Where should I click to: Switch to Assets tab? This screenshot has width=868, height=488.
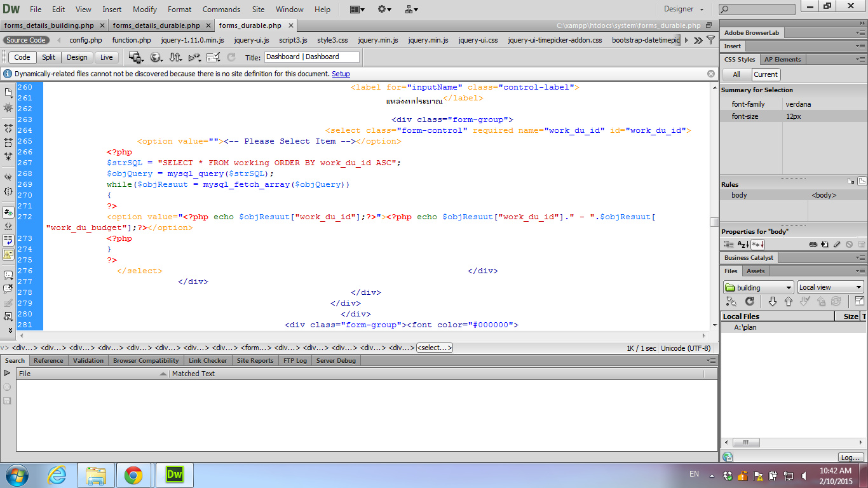tap(756, 271)
